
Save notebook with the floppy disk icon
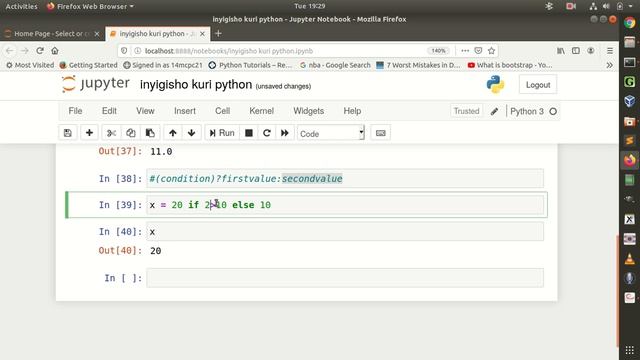point(68,133)
